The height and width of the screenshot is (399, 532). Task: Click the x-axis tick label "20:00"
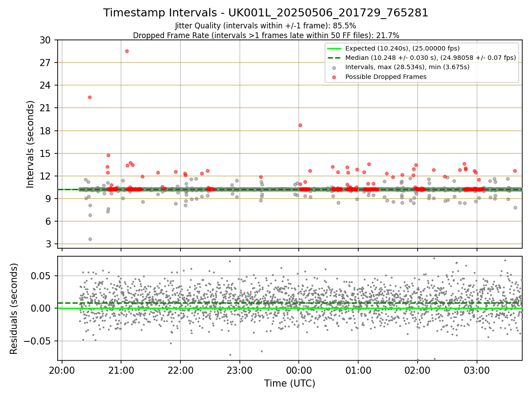[62, 371]
